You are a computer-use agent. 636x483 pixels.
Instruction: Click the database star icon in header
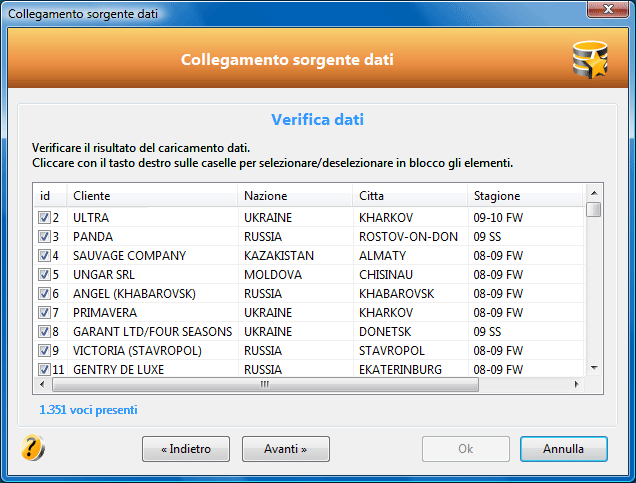click(x=590, y=60)
